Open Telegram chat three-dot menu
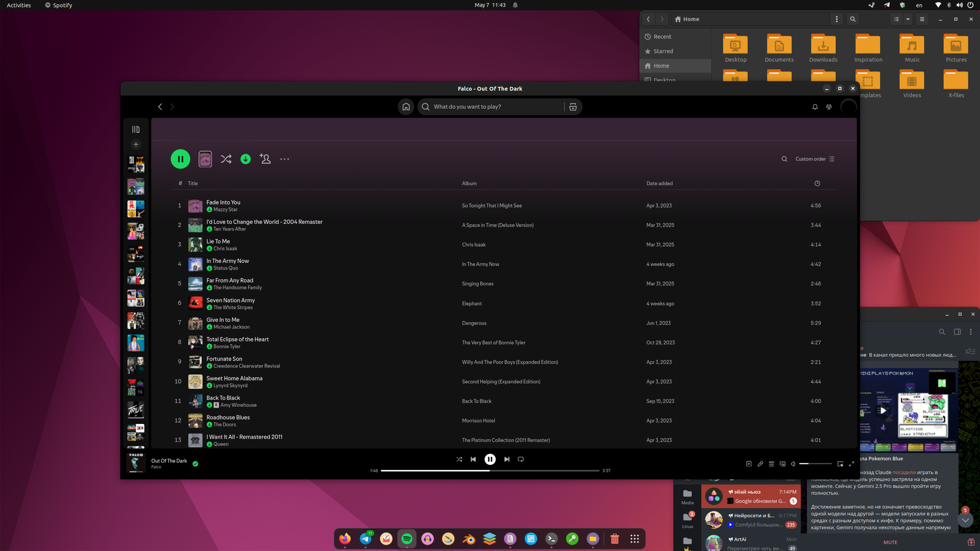Screen dimensions: 980x551 [970, 332]
